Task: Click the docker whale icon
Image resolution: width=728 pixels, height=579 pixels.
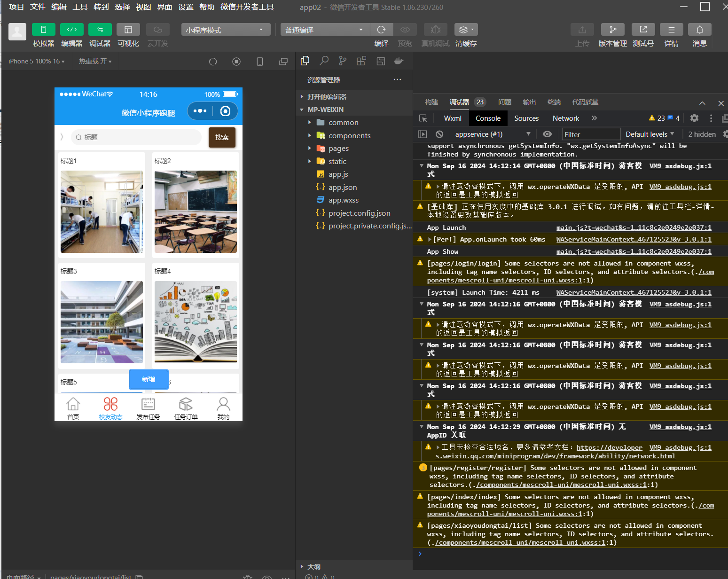Action: click(399, 61)
